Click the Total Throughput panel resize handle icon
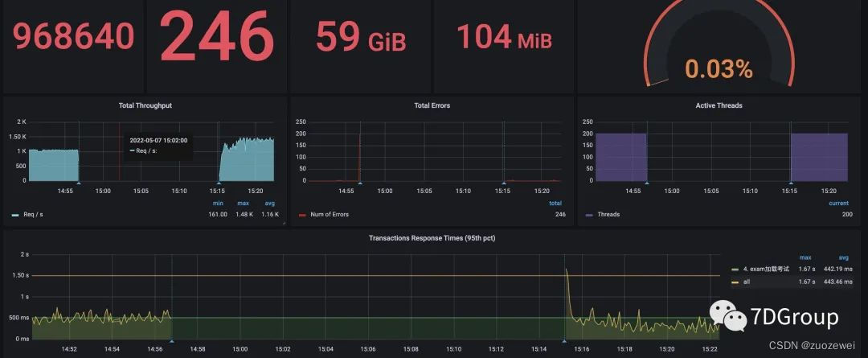This screenshot has width=868, height=358. [284, 224]
